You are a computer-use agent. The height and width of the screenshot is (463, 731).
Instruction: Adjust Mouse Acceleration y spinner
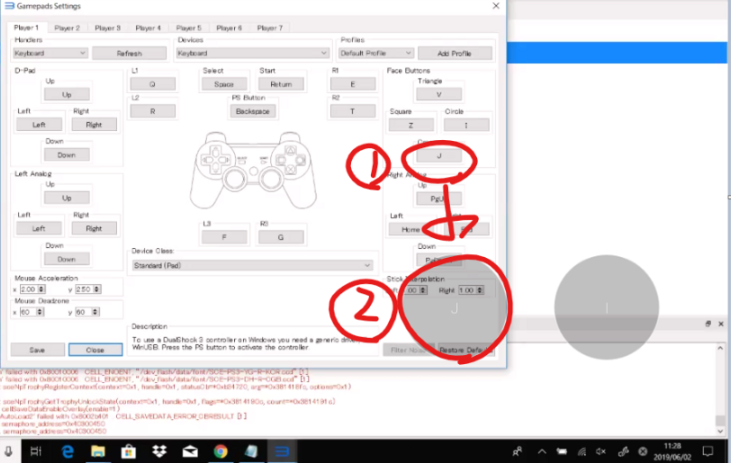coord(88,289)
